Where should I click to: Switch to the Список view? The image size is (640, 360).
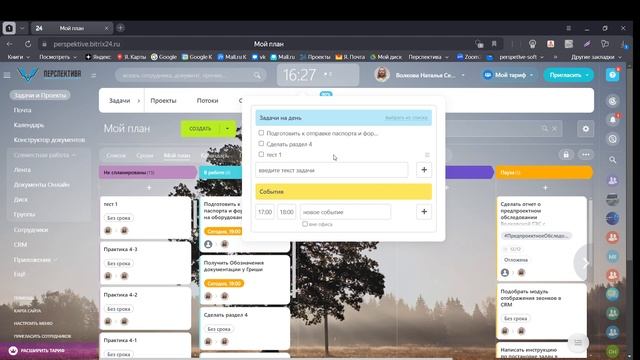point(116,156)
